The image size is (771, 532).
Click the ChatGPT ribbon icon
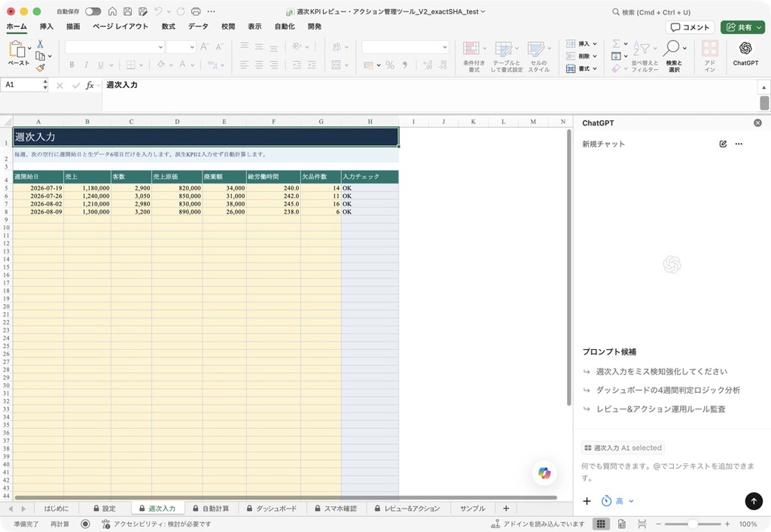pos(745,53)
